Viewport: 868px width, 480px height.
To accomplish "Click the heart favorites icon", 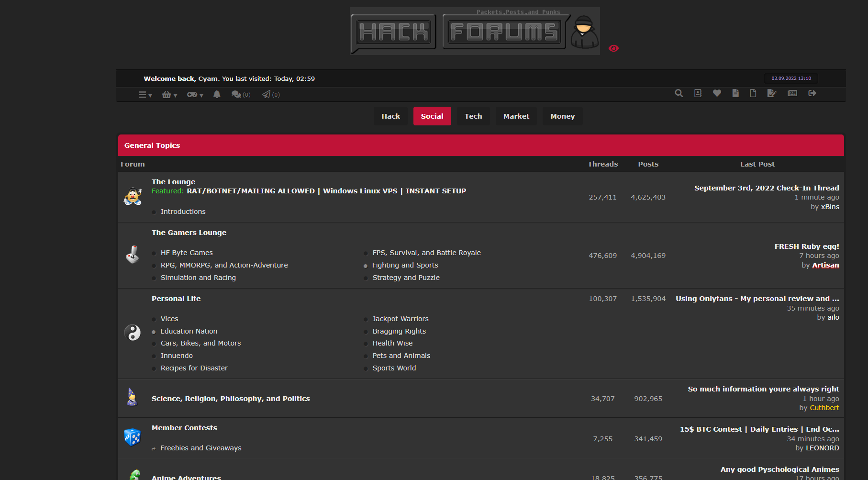I will click(717, 93).
